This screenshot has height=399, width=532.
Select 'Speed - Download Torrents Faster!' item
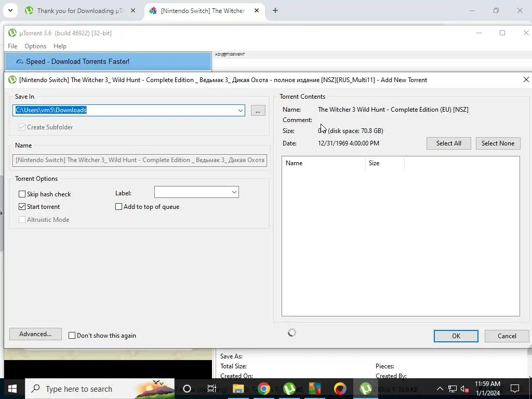click(x=108, y=62)
